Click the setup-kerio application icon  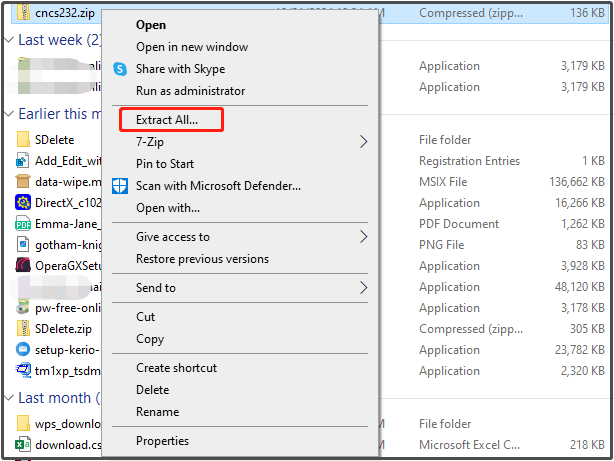pyautogui.click(x=23, y=350)
